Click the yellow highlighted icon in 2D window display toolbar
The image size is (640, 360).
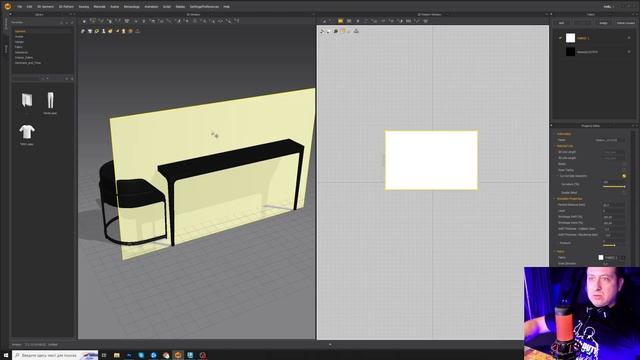pos(343,31)
